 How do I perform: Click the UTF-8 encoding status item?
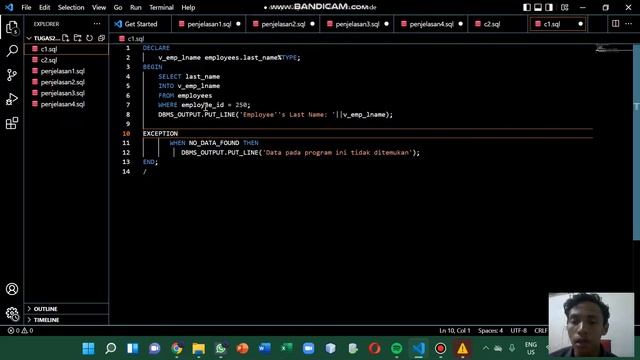[518, 331]
